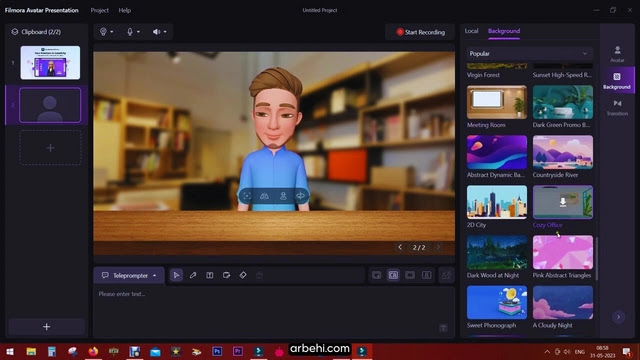
Task: Apply the Dark Green Promo background
Action: click(x=563, y=102)
